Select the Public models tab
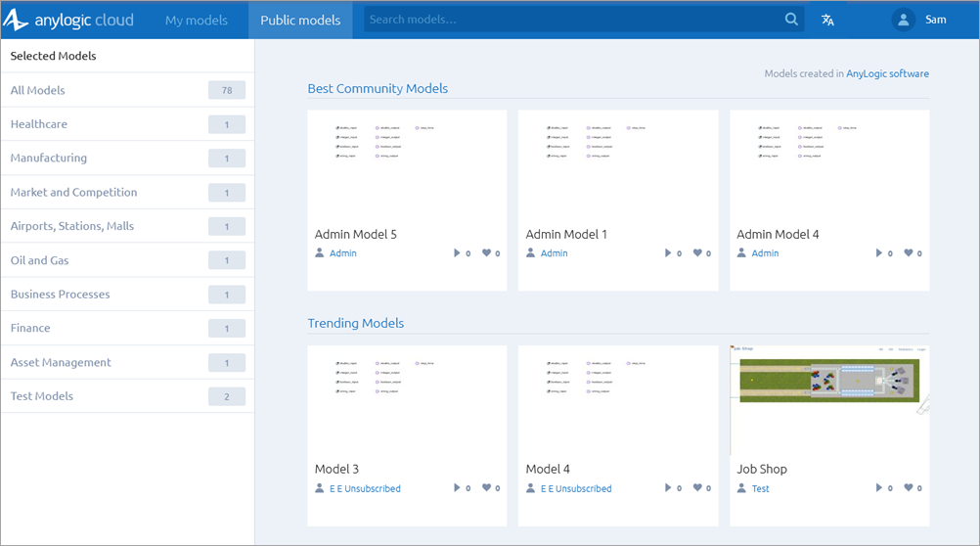Image resolution: width=980 pixels, height=546 pixels. point(300,20)
